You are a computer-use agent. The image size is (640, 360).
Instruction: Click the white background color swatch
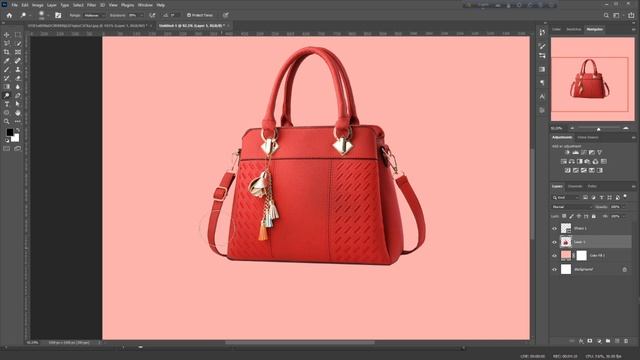(x=16, y=138)
